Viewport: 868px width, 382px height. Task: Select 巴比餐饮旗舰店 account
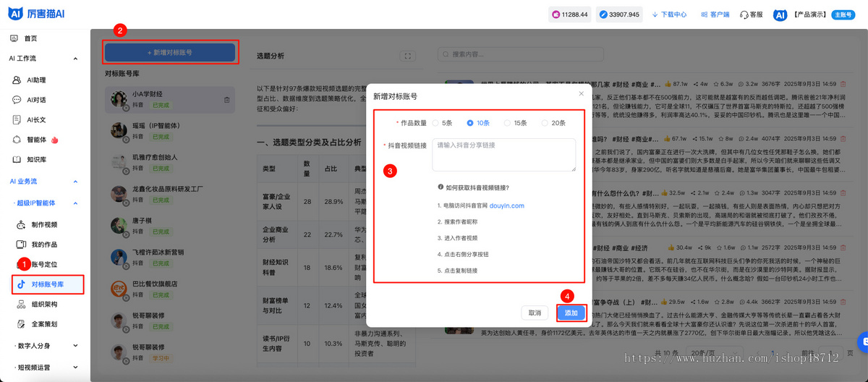coord(170,289)
